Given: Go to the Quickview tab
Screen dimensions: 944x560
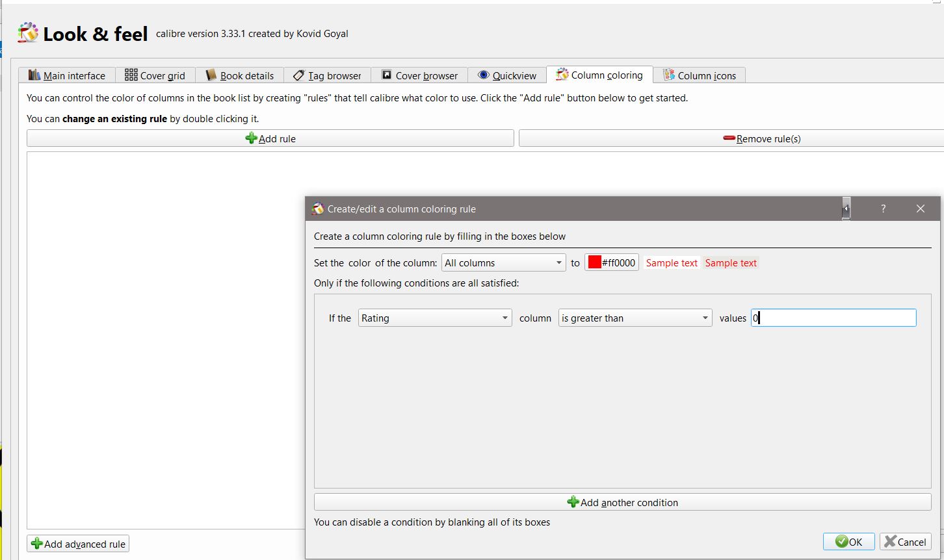Looking at the screenshot, I should [507, 75].
